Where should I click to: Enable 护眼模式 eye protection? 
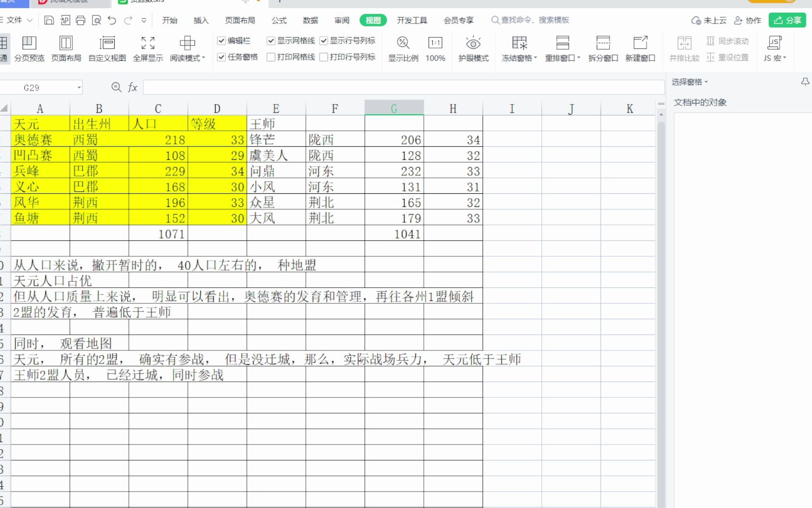pyautogui.click(x=473, y=49)
